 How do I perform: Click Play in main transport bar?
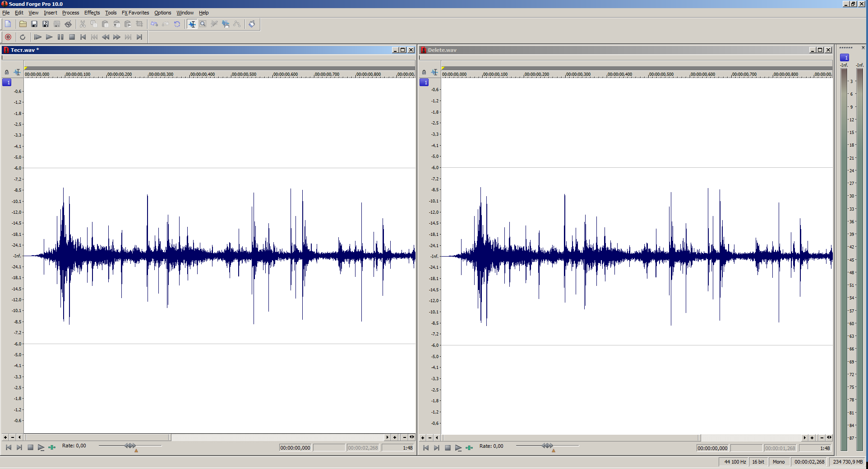[49, 37]
